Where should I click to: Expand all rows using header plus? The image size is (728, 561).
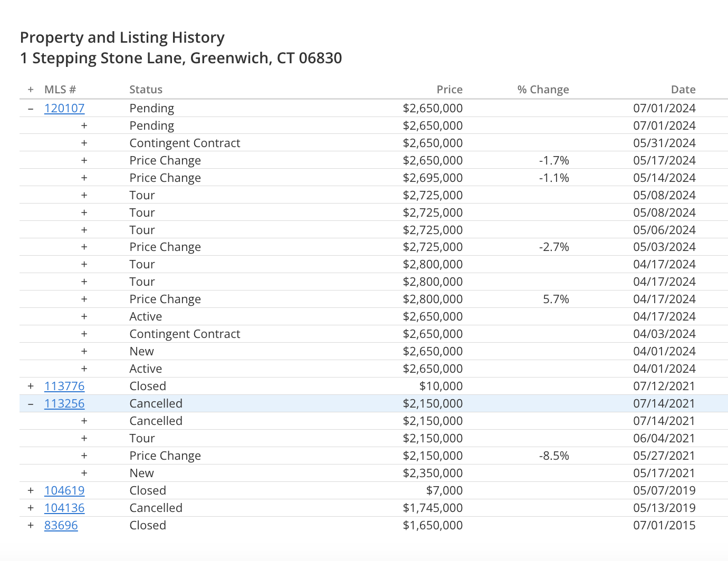[31, 90]
